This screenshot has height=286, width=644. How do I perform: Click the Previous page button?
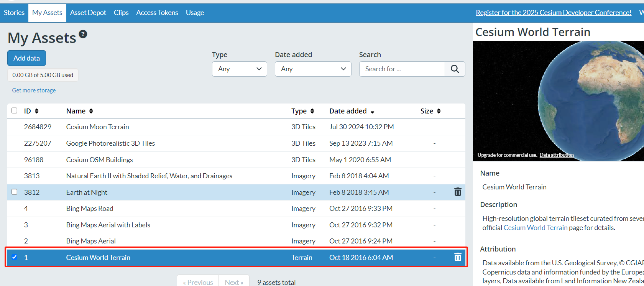(198, 281)
